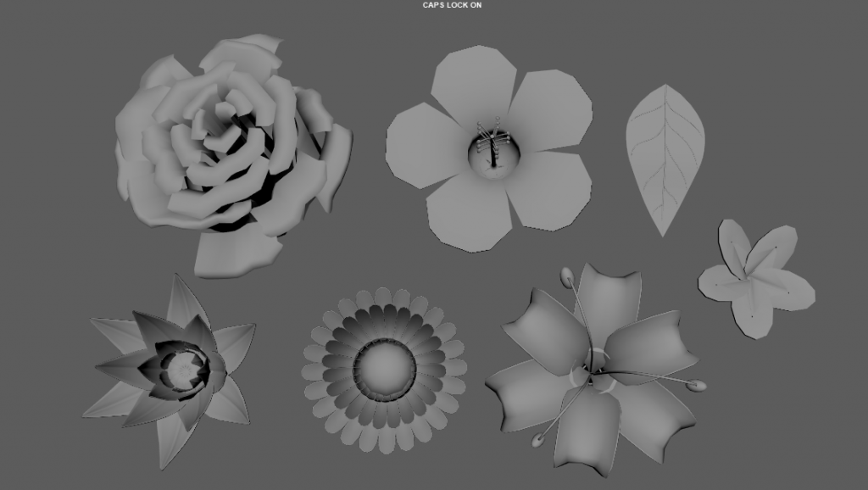
Task: Select the rose flower model
Action: [x=232, y=155]
